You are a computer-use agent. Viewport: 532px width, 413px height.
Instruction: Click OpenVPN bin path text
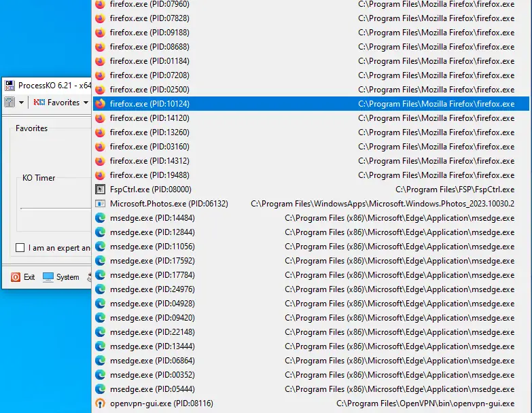click(425, 403)
